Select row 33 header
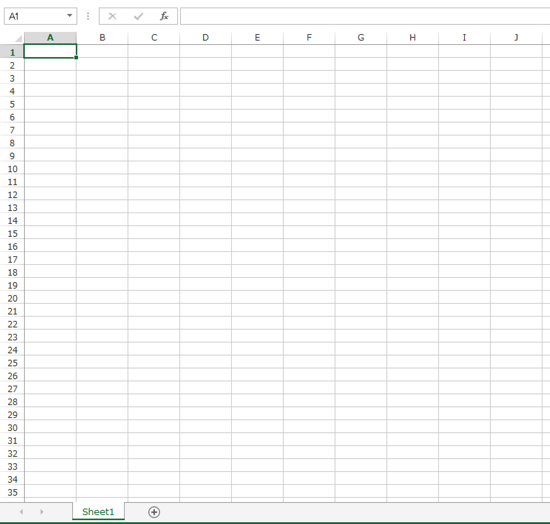The image size is (550, 524). pyautogui.click(x=12, y=466)
